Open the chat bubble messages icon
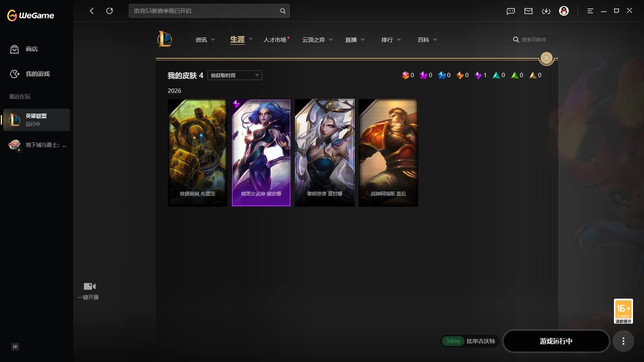 tap(511, 11)
